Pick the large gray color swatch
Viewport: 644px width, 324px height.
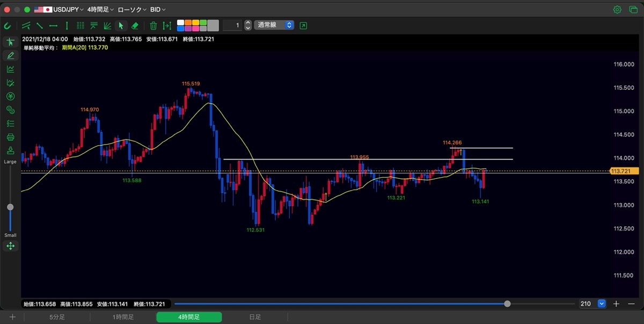(213, 25)
